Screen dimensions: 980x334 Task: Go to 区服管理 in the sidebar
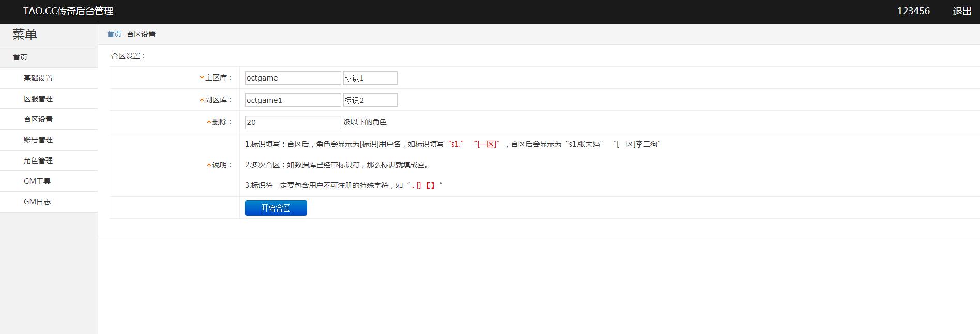tap(38, 99)
